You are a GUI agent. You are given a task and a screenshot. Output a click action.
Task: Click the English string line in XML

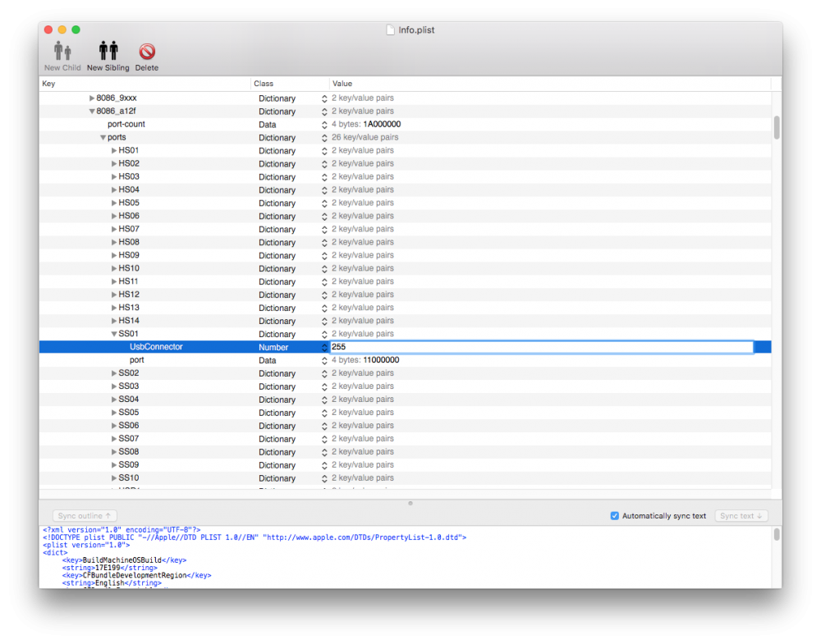[x=112, y=582]
